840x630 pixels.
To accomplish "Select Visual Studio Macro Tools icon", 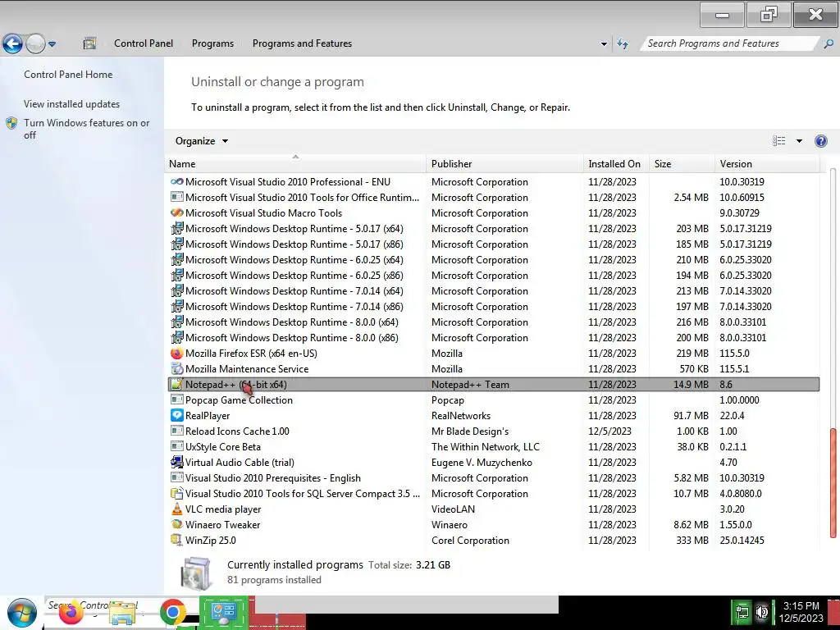I will click(177, 212).
